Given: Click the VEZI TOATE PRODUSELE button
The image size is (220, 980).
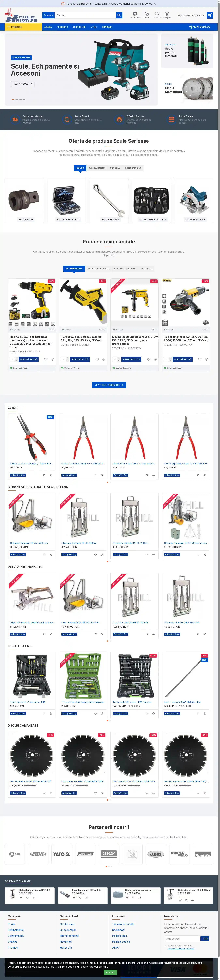Looking at the screenshot, I should coord(109,385).
